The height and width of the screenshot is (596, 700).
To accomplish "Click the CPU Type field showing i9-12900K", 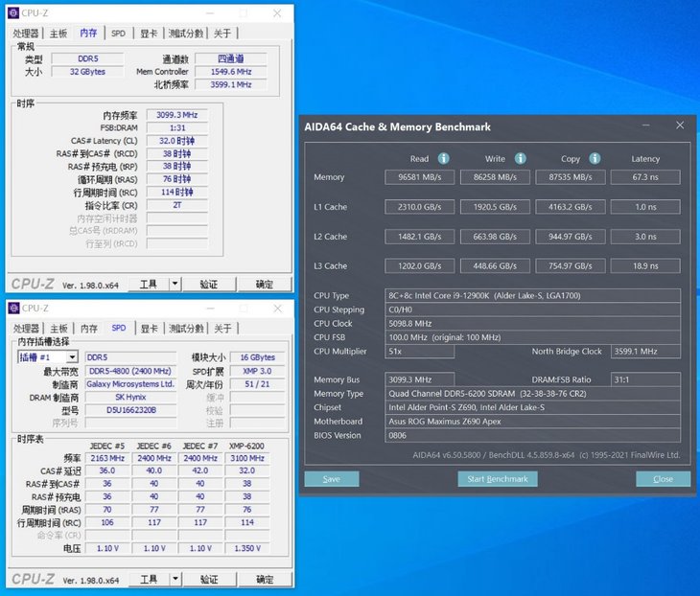I will coord(532,295).
